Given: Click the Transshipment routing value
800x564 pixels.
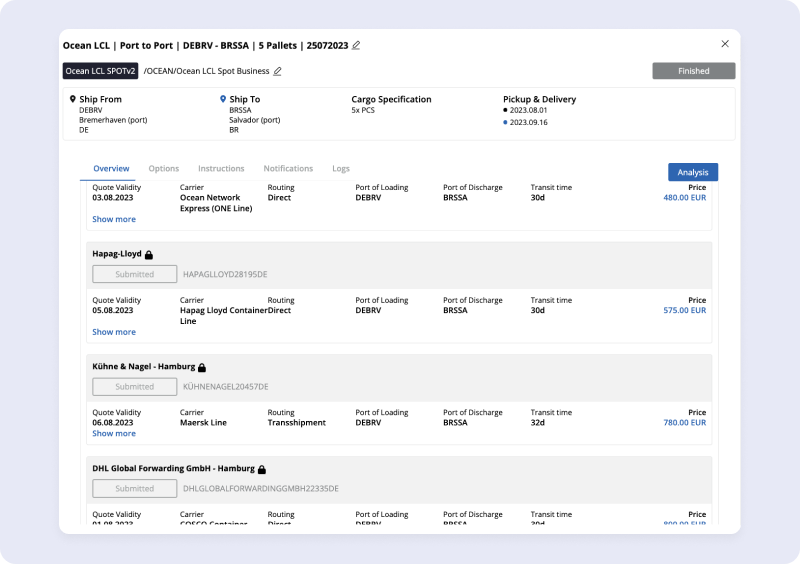Looking at the screenshot, I should pos(296,423).
